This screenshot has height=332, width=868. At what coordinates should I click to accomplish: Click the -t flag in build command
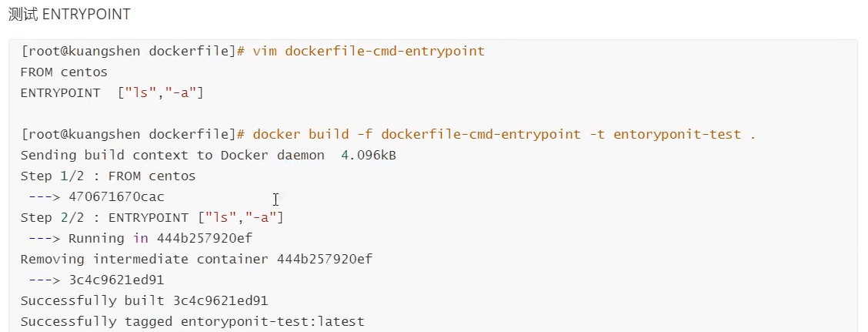point(597,135)
